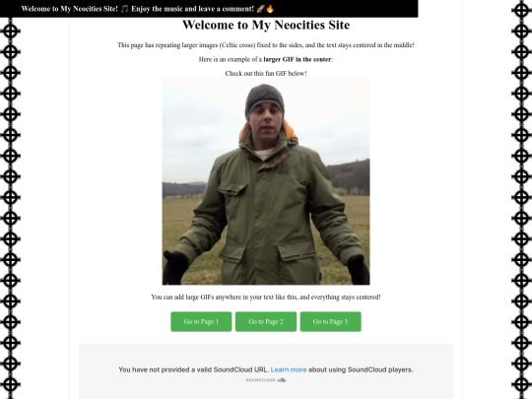Image resolution: width=532 pixels, height=399 pixels.
Task: Click the bold larger GIF in the center text
Action: point(298,59)
